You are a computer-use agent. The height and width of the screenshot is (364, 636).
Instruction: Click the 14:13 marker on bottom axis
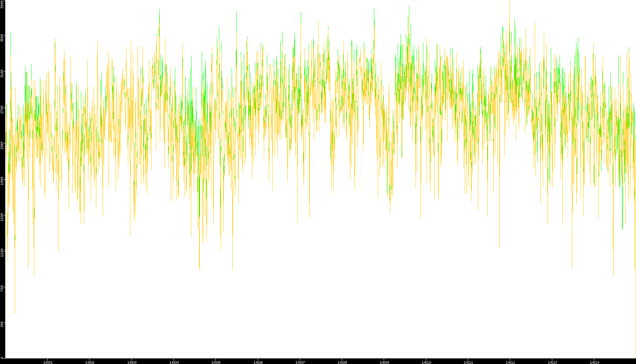(x=552, y=362)
